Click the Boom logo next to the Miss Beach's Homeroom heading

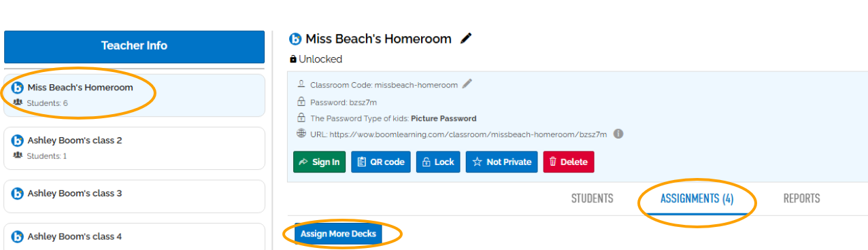coord(295,39)
